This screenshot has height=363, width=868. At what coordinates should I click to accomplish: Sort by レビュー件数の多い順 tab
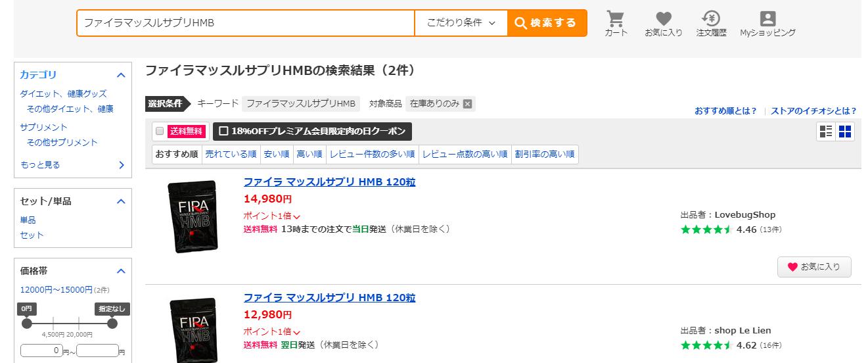click(372, 155)
